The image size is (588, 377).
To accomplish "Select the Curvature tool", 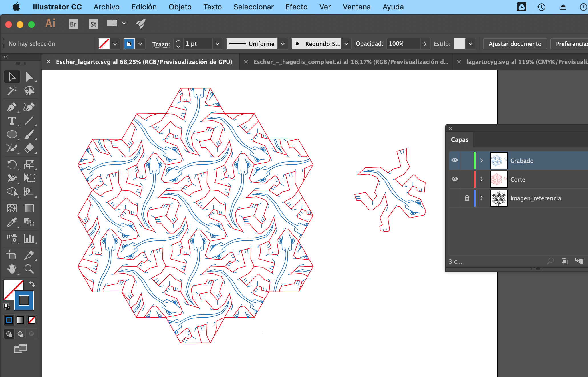I will (x=29, y=107).
